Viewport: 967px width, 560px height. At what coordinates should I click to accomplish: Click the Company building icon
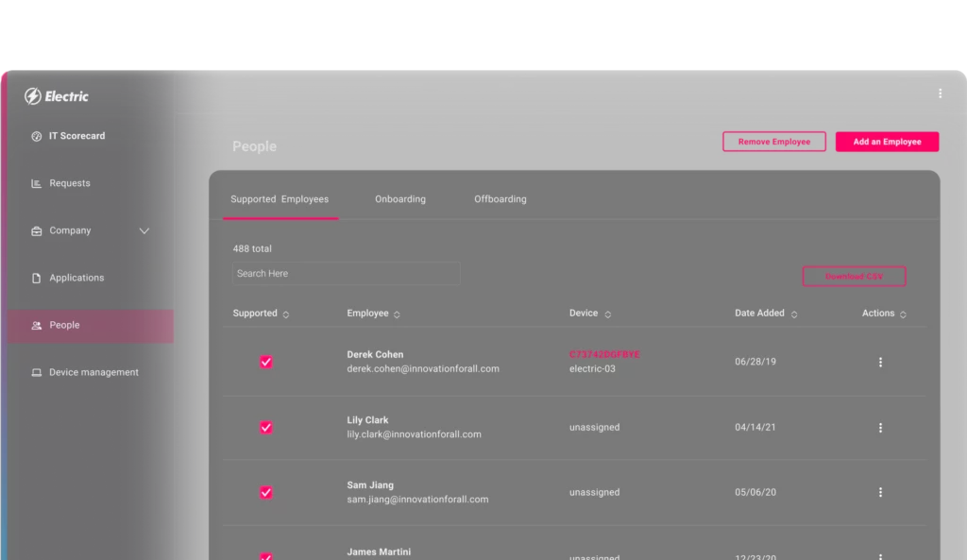35,229
